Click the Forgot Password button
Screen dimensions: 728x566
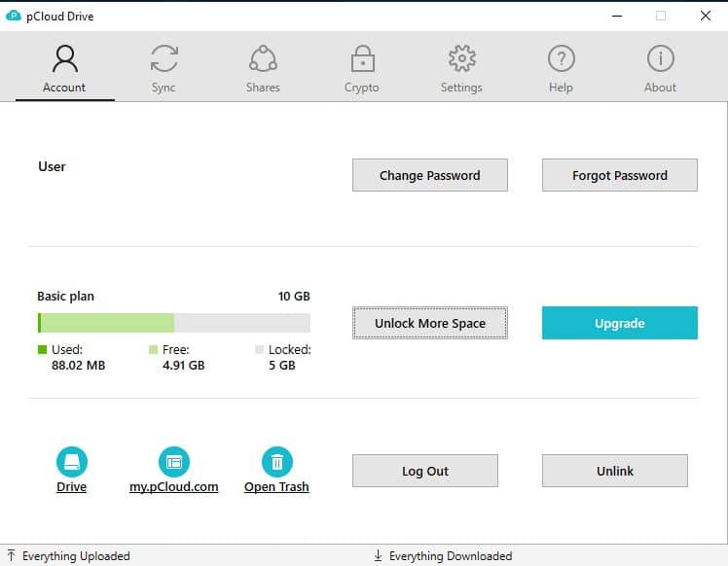point(620,175)
